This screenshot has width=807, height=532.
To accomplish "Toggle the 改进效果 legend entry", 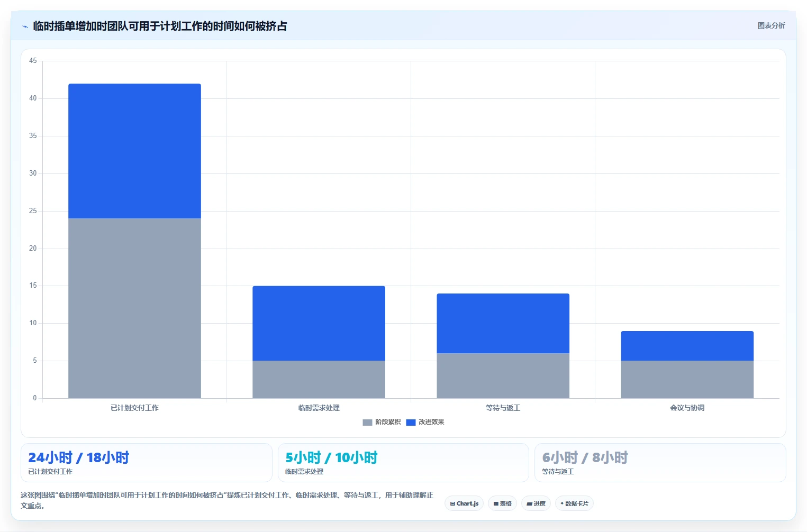I will [425, 422].
